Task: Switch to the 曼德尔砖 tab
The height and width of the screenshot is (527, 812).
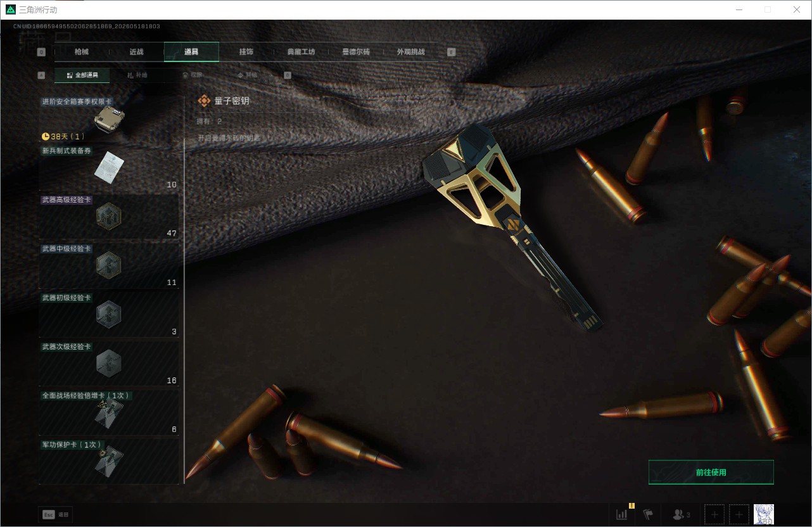Action: coord(356,52)
